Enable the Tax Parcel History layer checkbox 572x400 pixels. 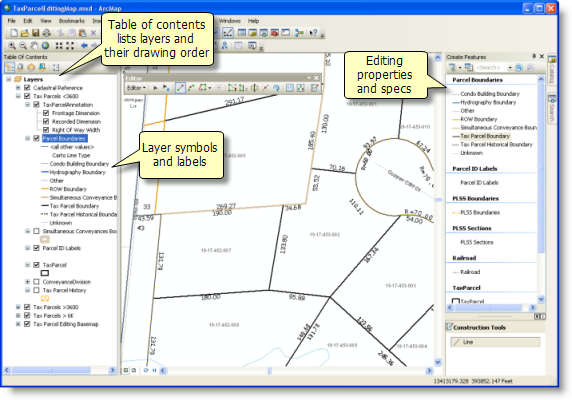click(36, 290)
